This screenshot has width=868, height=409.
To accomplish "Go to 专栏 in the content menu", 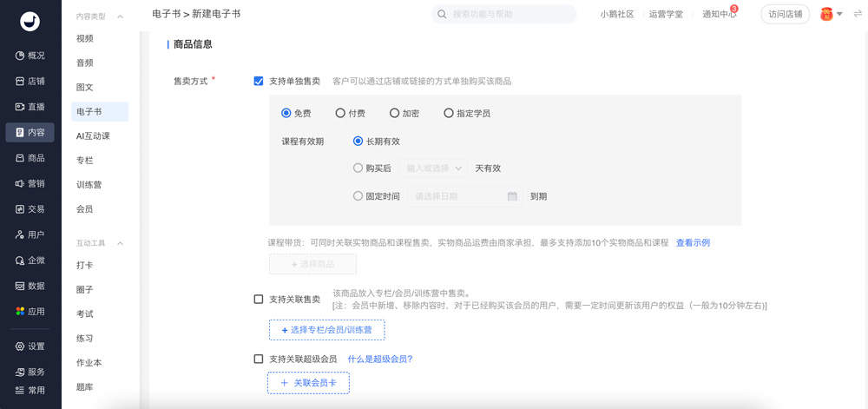I will [x=85, y=161].
